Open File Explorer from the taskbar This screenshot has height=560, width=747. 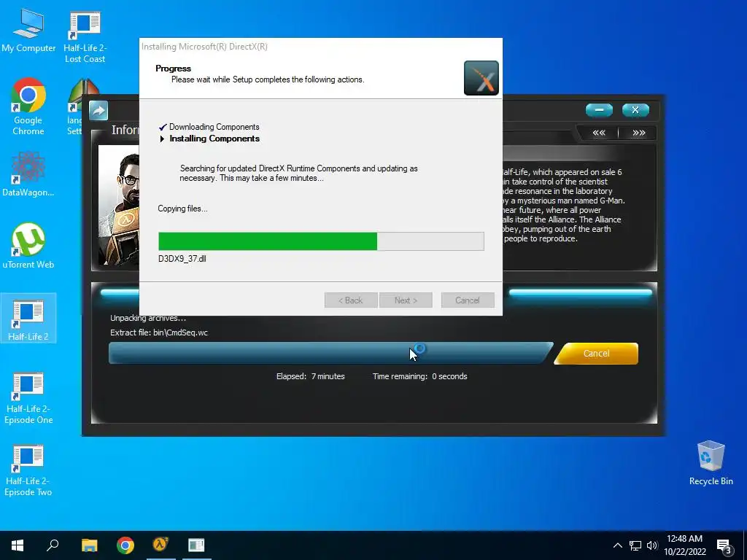pyautogui.click(x=89, y=545)
